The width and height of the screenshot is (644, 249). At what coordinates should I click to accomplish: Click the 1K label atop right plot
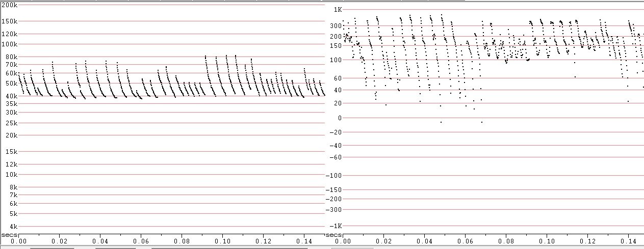pos(338,10)
